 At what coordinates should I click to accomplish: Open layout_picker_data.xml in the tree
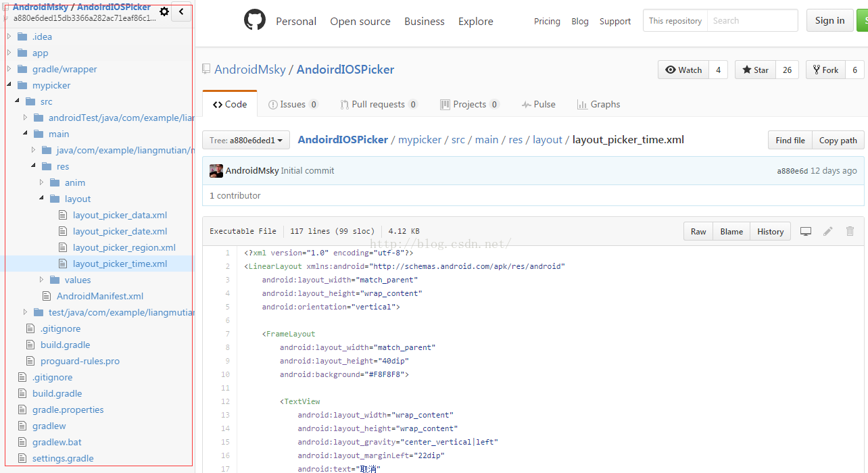pos(120,215)
